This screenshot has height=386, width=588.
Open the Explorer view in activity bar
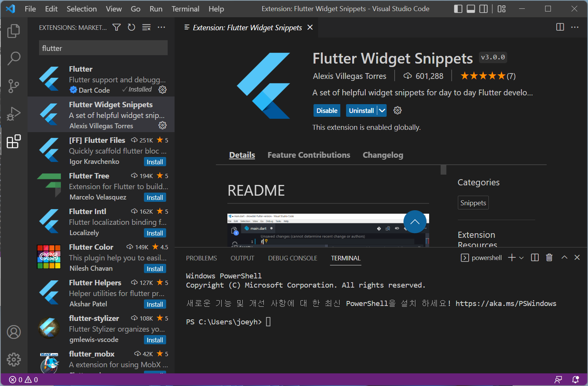coord(14,31)
